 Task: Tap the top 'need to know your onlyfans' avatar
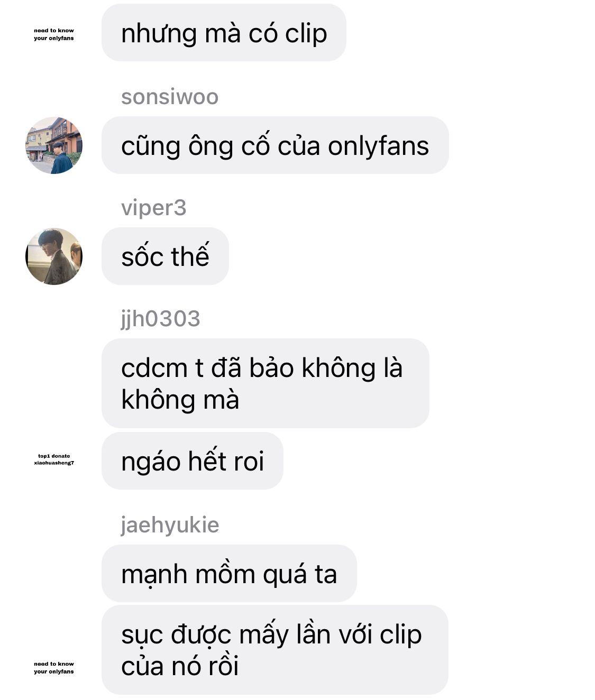click(x=54, y=34)
